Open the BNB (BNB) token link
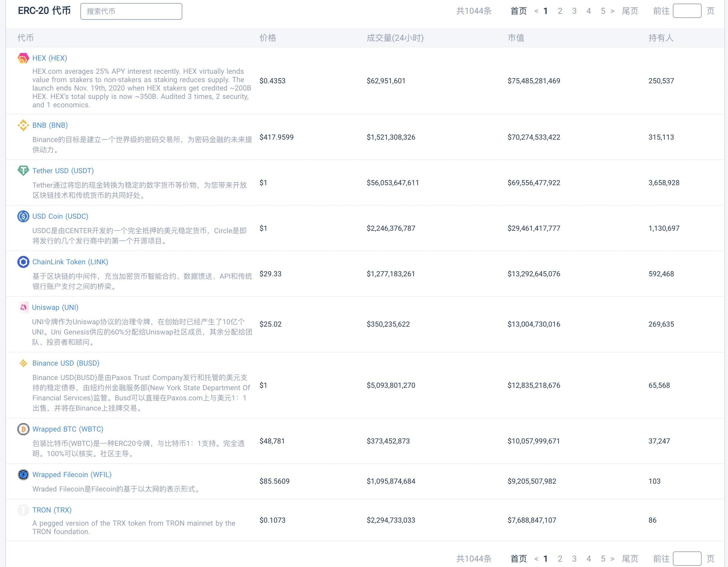This screenshot has height=567, width=728. tap(50, 125)
